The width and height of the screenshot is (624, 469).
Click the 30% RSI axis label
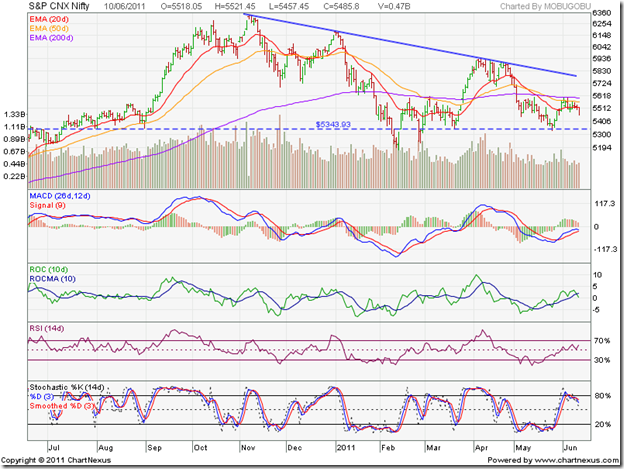pyautogui.click(x=602, y=360)
